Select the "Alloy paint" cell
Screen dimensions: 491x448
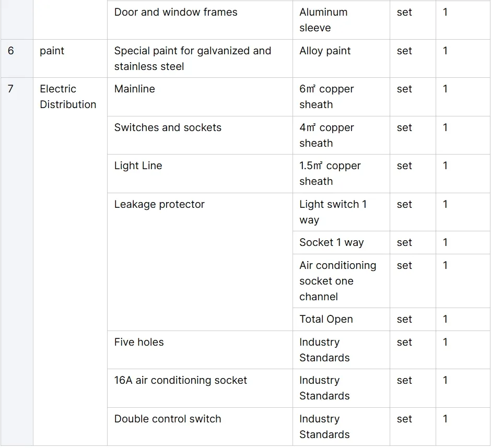325,51
